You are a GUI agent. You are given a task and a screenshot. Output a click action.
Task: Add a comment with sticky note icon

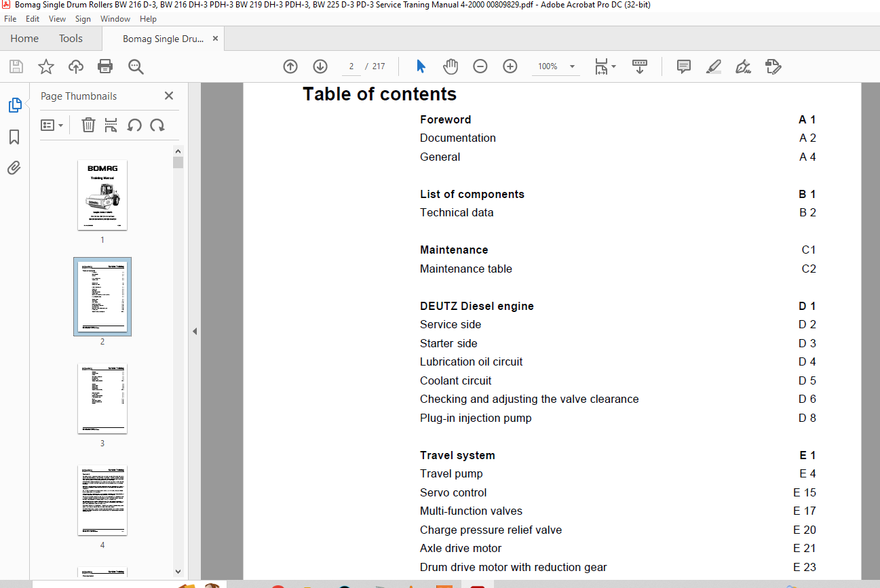click(x=684, y=66)
